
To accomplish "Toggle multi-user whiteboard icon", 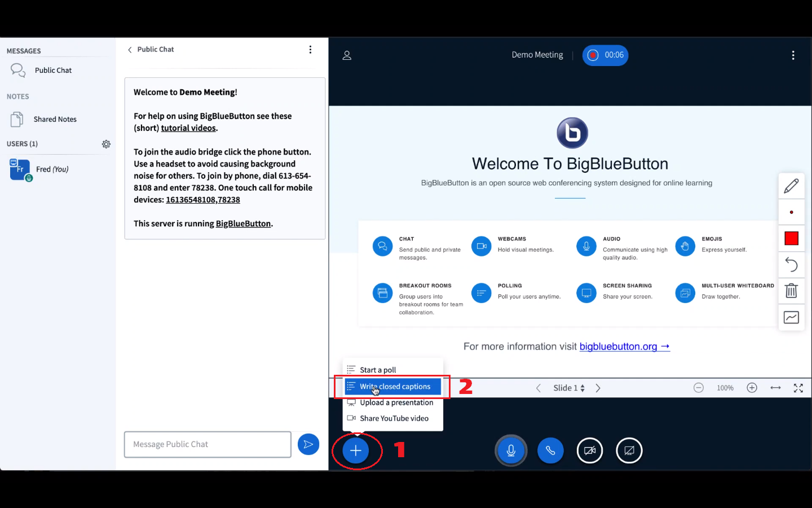I will coord(791,317).
